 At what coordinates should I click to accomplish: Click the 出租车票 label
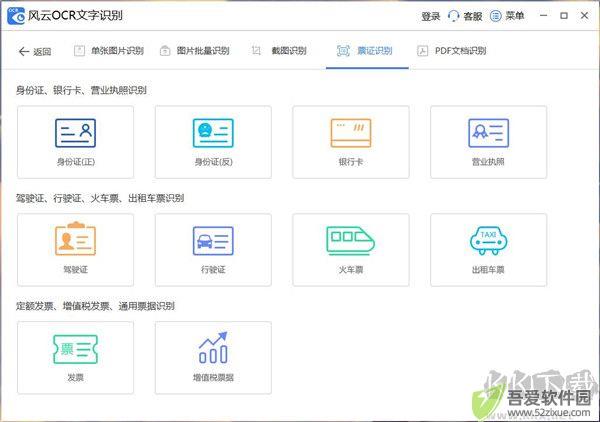pyautogui.click(x=488, y=270)
